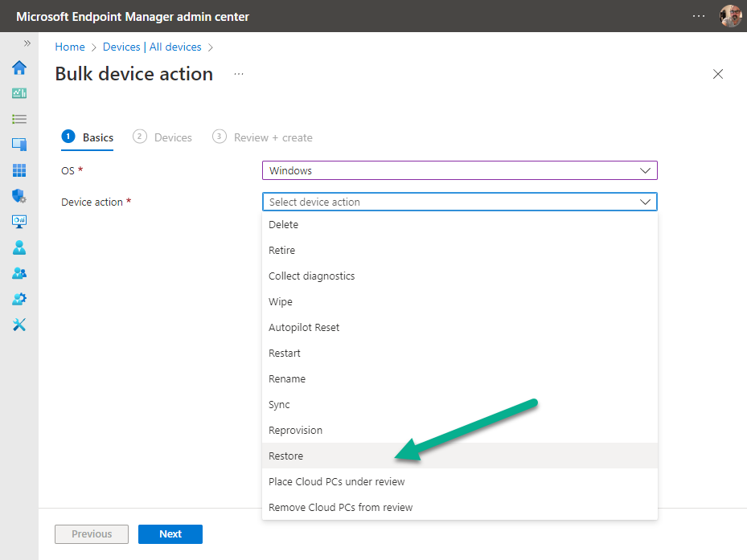Choose Reprovision action
Screen dimensions: 747x560
point(460,430)
